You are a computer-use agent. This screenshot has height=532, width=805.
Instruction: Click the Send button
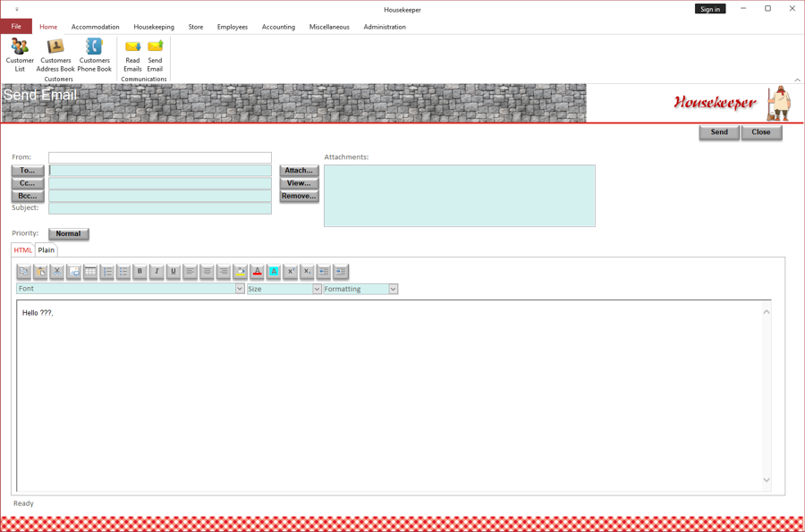[719, 132]
